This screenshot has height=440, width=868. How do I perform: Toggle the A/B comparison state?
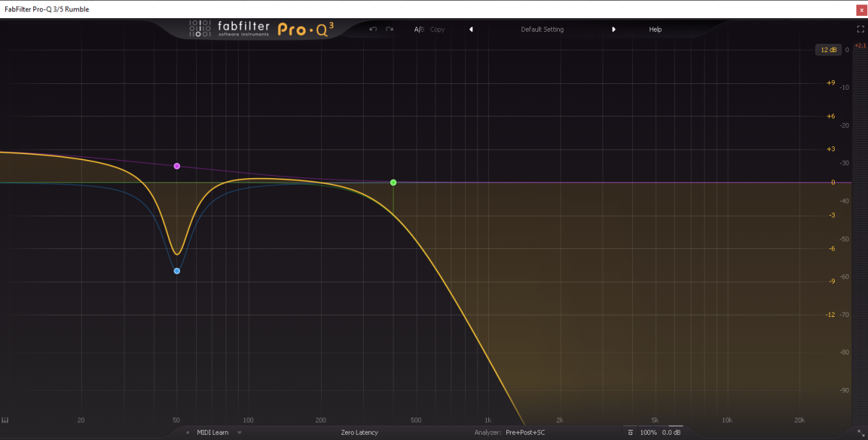click(419, 30)
